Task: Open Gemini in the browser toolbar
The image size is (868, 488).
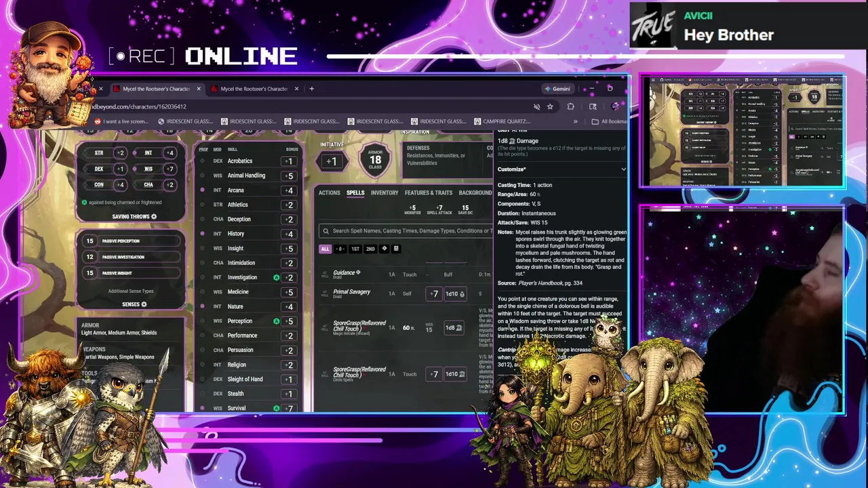Action: click(557, 89)
